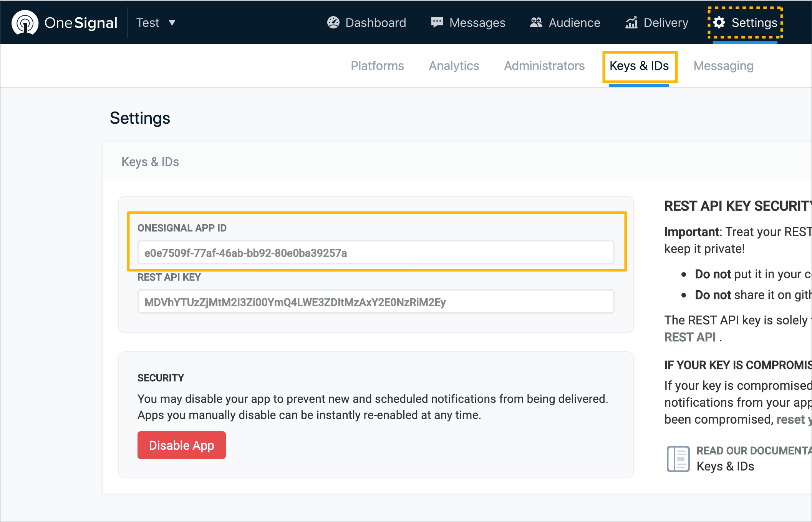The height and width of the screenshot is (522, 812).
Task: Switch to the Messaging tab
Action: click(723, 66)
